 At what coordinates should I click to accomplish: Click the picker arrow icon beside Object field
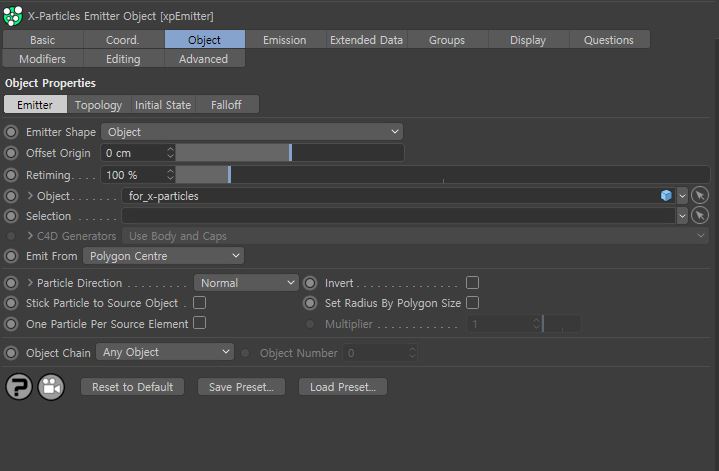click(700, 196)
